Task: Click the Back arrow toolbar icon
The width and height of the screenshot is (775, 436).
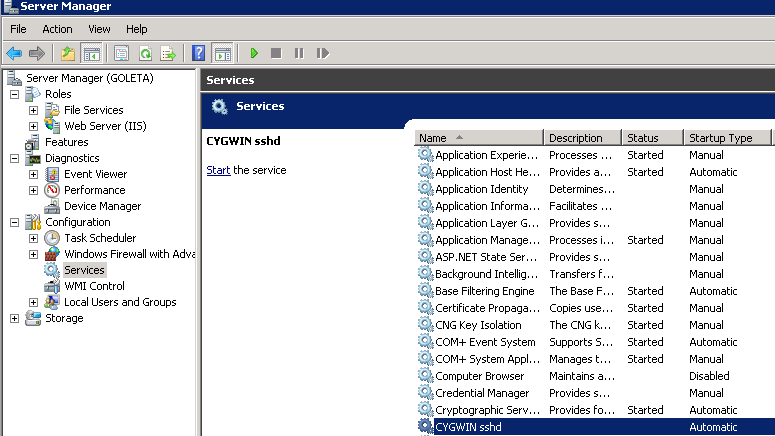Action: pyautogui.click(x=14, y=53)
